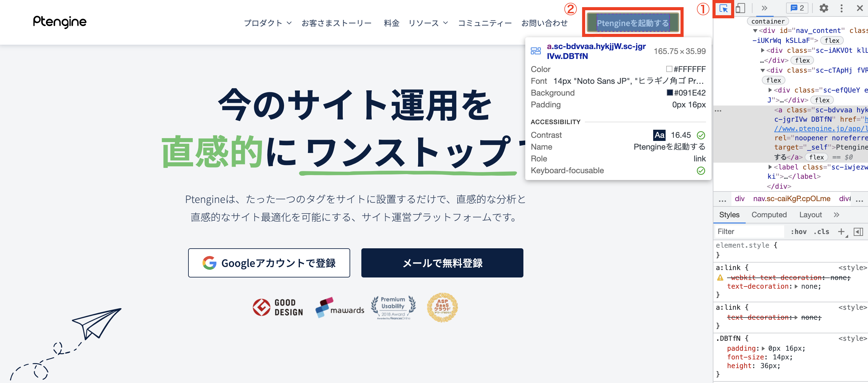This screenshot has width=868, height=383.
Task: Open DevTools three-dot customize menu
Action: [841, 8]
